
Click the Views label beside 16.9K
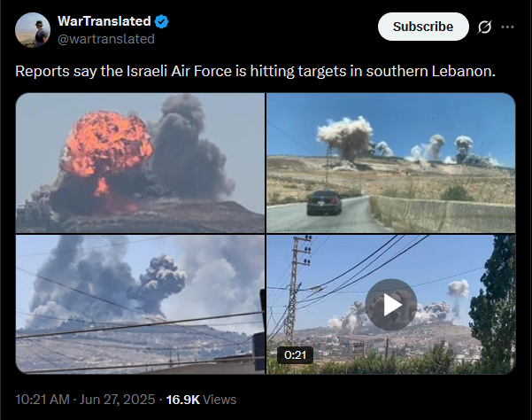click(x=220, y=400)
